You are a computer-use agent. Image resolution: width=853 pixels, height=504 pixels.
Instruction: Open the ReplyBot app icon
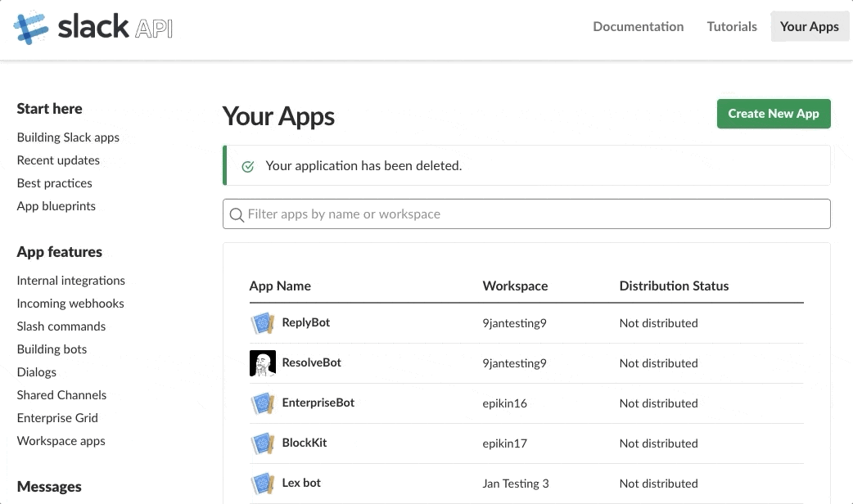click(x=262, y=322)
